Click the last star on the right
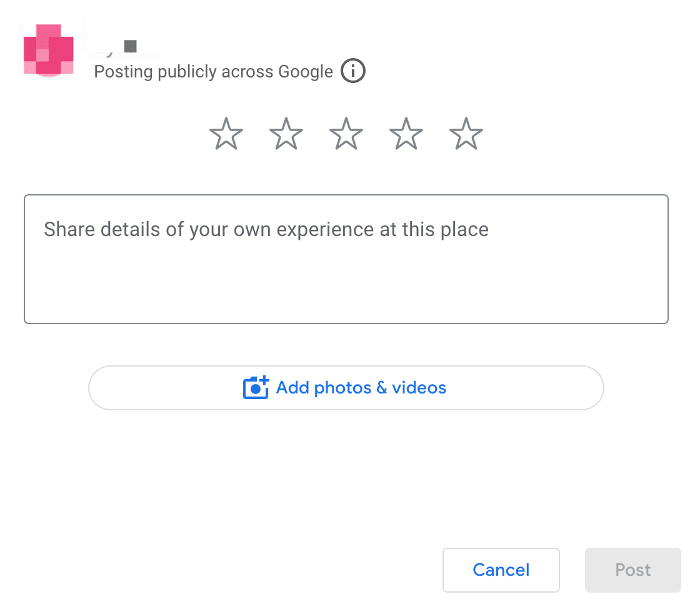 point(466,134)
